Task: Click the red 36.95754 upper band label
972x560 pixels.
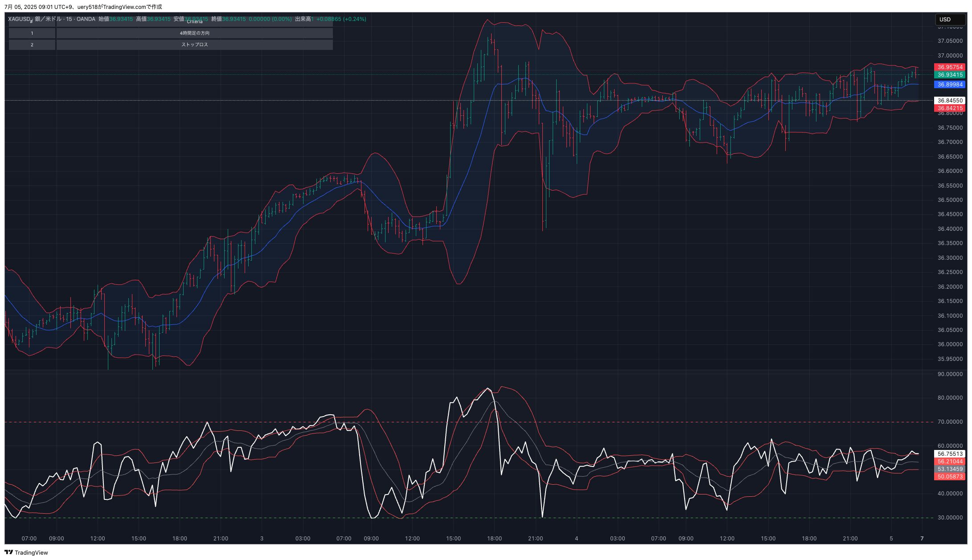Action: click(949, 67)
